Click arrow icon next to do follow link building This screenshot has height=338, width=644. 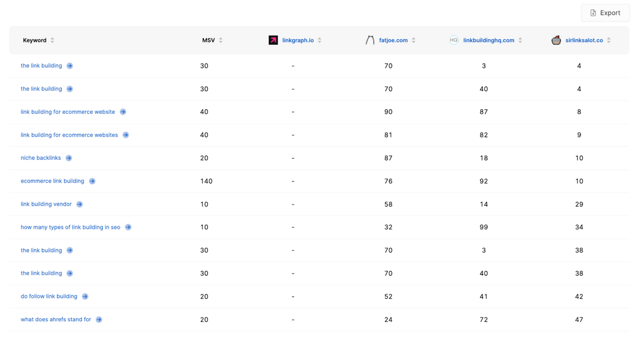pos(85,297)
